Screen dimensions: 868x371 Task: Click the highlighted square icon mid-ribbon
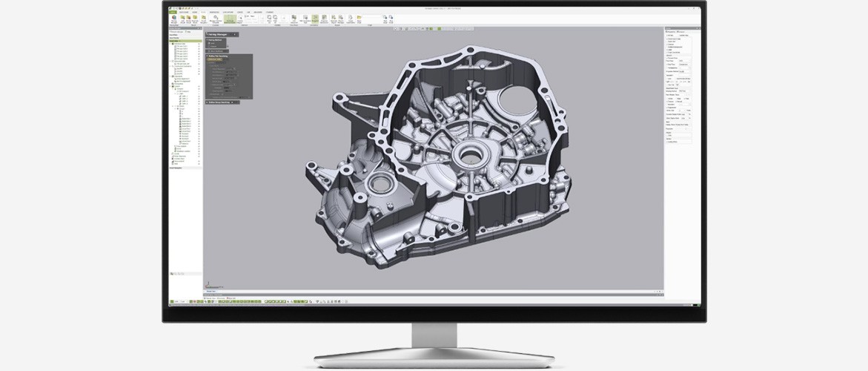click(x=314, y=19)
